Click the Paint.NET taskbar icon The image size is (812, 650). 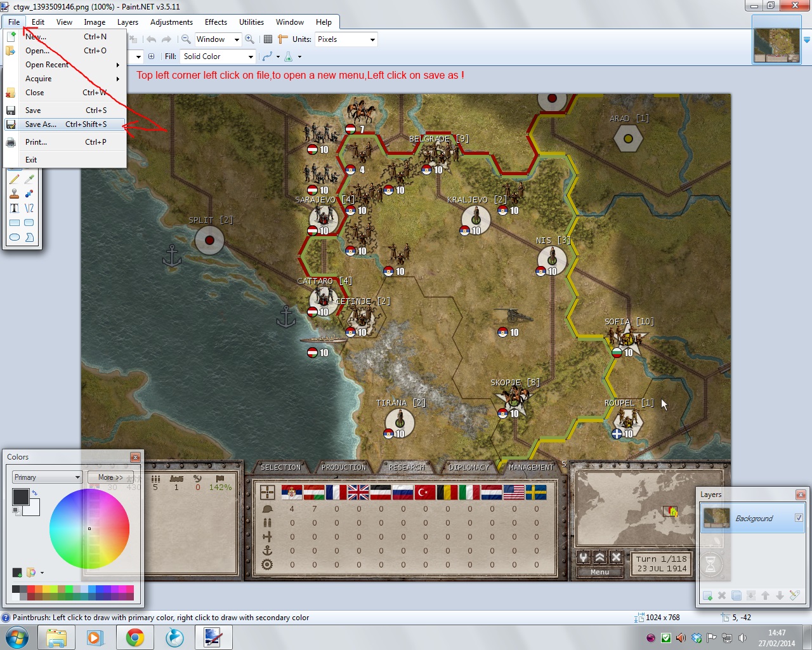pos(213,637)
